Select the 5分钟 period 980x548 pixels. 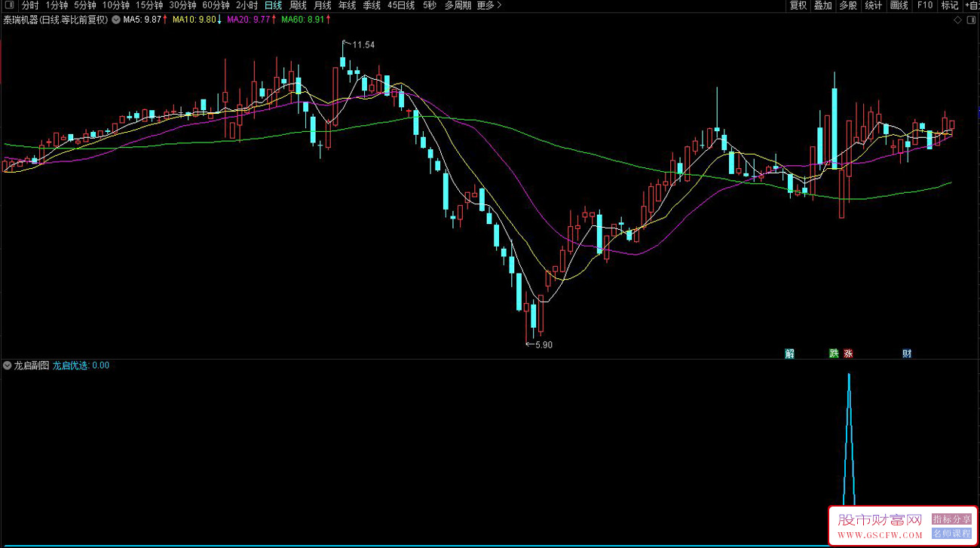(x=84, y=5)
